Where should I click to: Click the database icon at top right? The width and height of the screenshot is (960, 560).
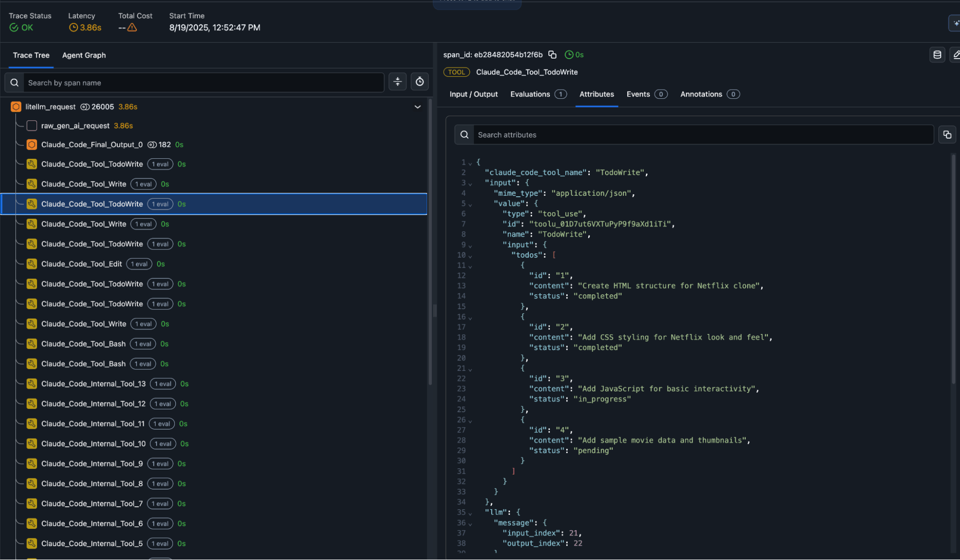point(937,55)
